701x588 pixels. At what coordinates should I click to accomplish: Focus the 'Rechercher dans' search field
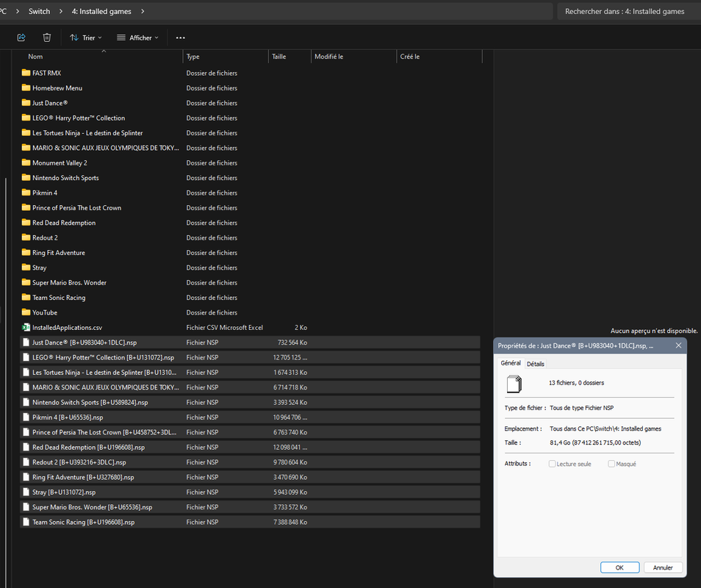(x=629, y=11)
